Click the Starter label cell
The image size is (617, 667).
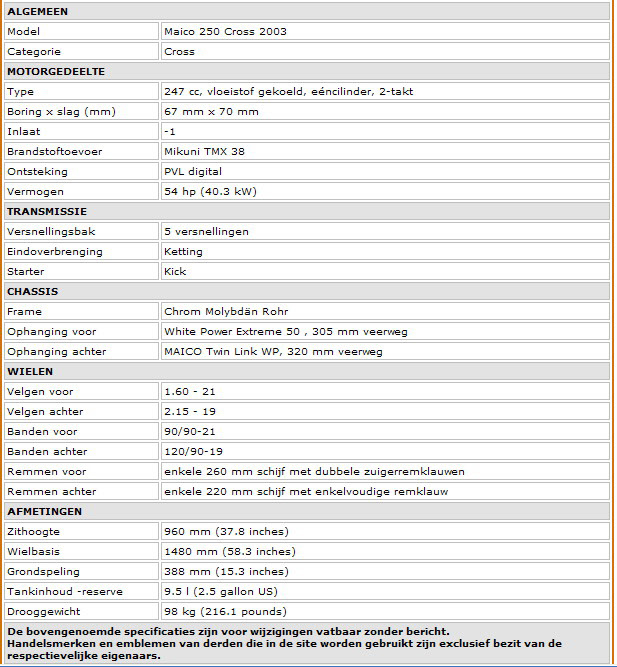click(x=81, y=271)
